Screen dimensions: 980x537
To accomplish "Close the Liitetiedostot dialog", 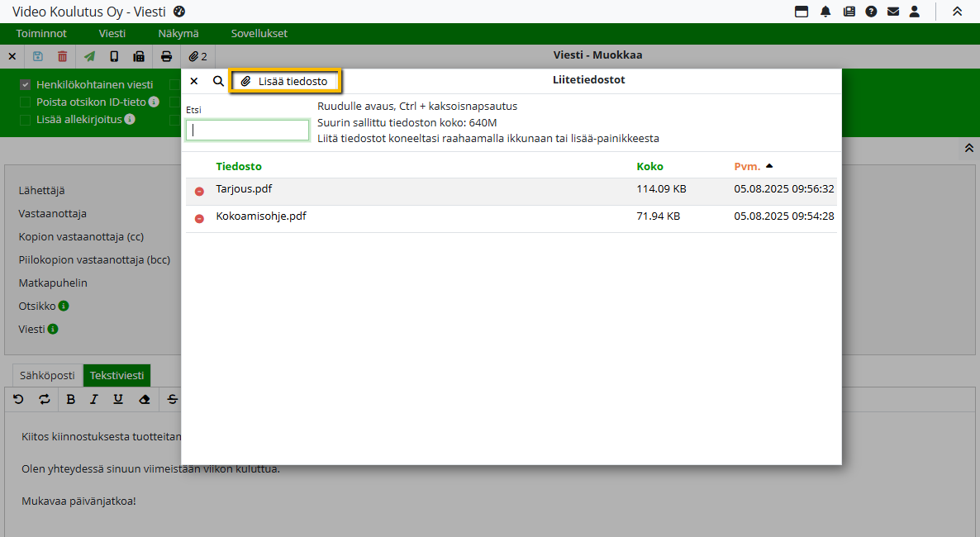I will (x=194, y=81).
